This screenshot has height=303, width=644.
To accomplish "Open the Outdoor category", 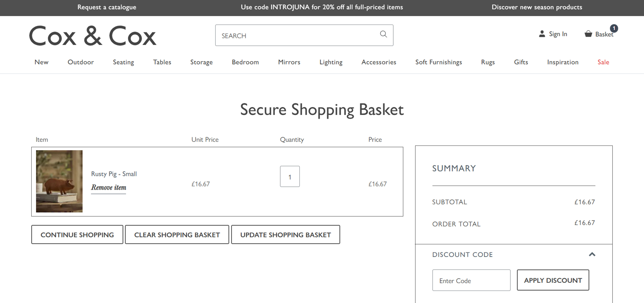I will click(x=80, y=62).
